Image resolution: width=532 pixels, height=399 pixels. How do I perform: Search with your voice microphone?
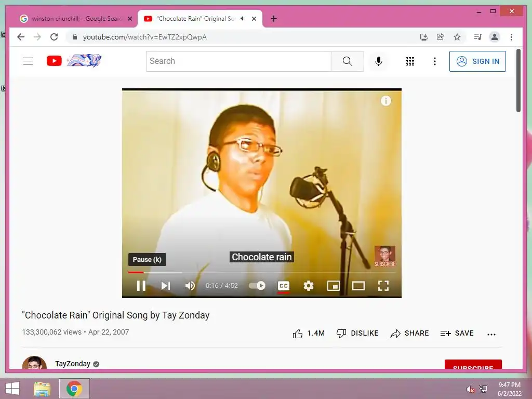[379, 61]
